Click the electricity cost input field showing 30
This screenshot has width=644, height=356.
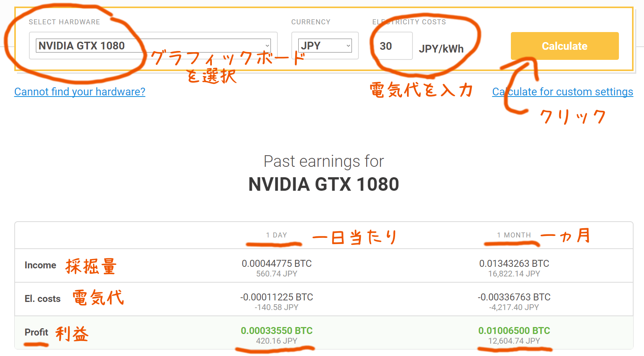393,46
